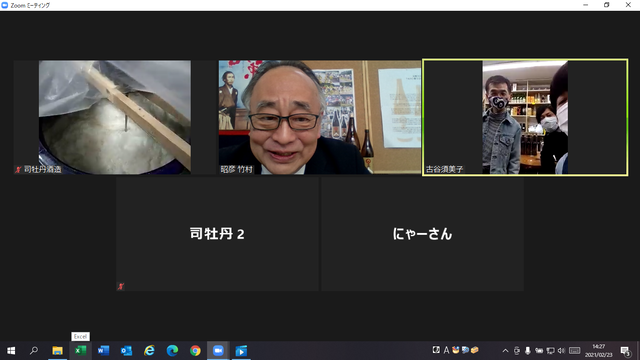The width and height of the screenshot is (640, 360).
Task: Close the Zoom meeting window
Action: [628, 5]
